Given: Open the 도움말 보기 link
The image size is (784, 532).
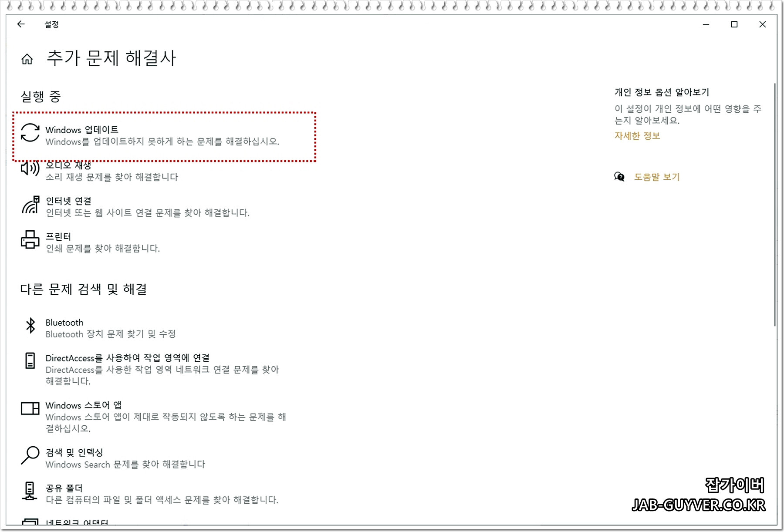Looking at the screenshot, I should 656,177.
